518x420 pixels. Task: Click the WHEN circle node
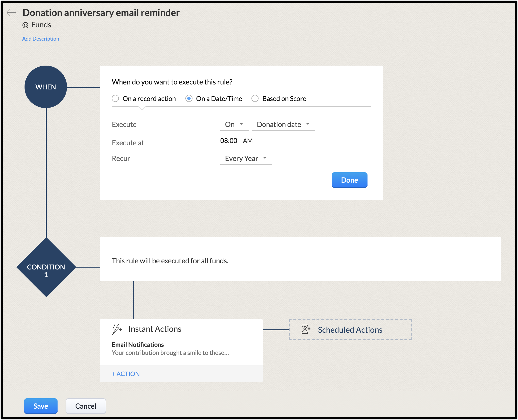pos(46,87)
